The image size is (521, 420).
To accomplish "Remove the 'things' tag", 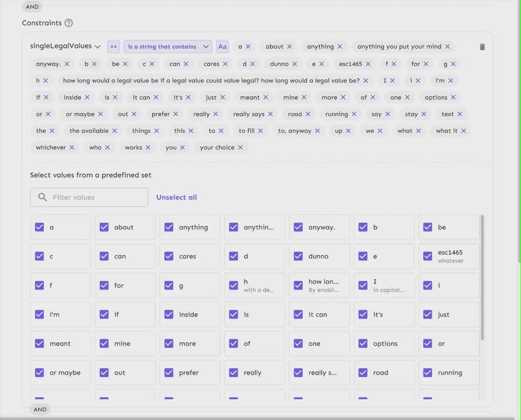I will click(x=156, y=131).
